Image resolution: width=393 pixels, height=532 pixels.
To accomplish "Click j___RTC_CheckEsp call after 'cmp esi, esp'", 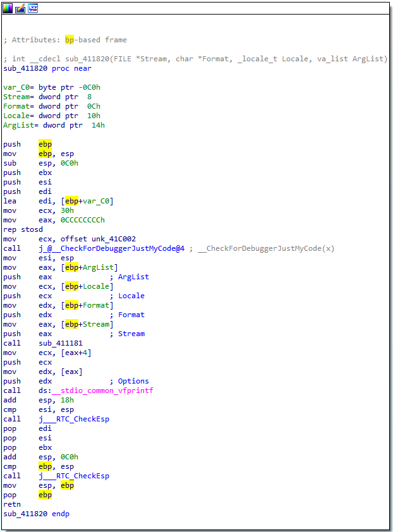I will pos(74,420).
